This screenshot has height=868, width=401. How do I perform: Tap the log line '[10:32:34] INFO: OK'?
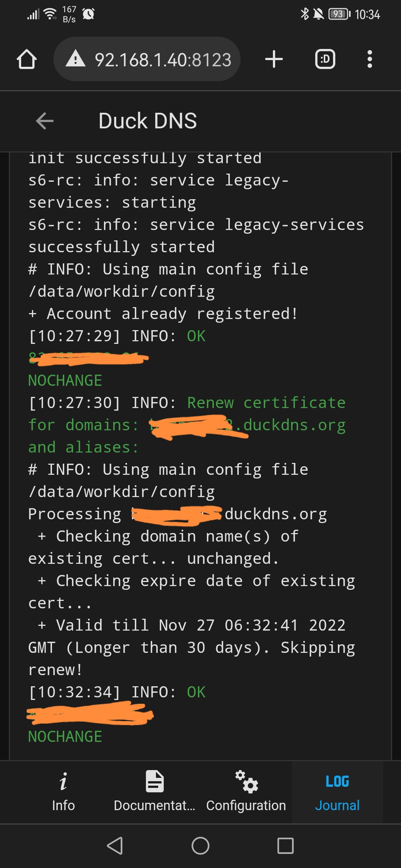[x=117, y=692]
